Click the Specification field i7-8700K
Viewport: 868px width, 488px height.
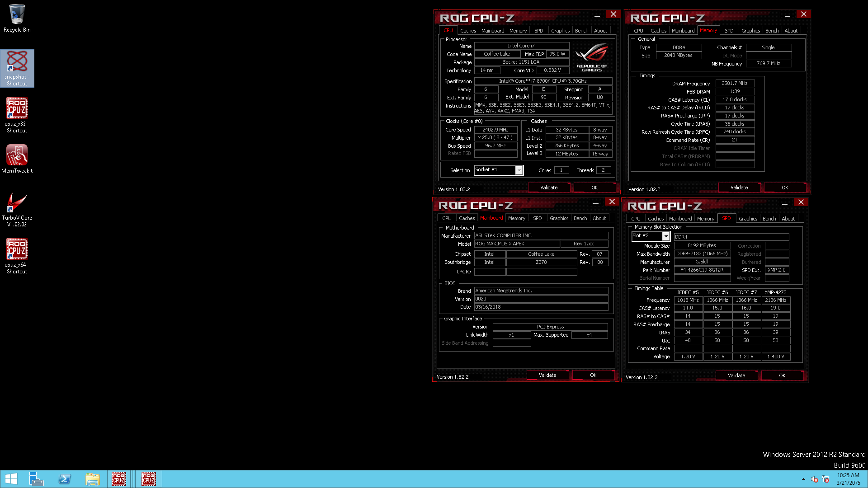click(543, 81)
